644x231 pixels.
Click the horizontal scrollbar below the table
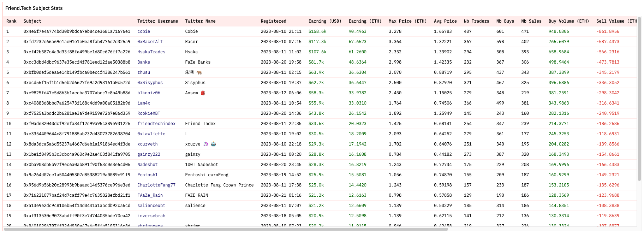(x=226, y=229)
